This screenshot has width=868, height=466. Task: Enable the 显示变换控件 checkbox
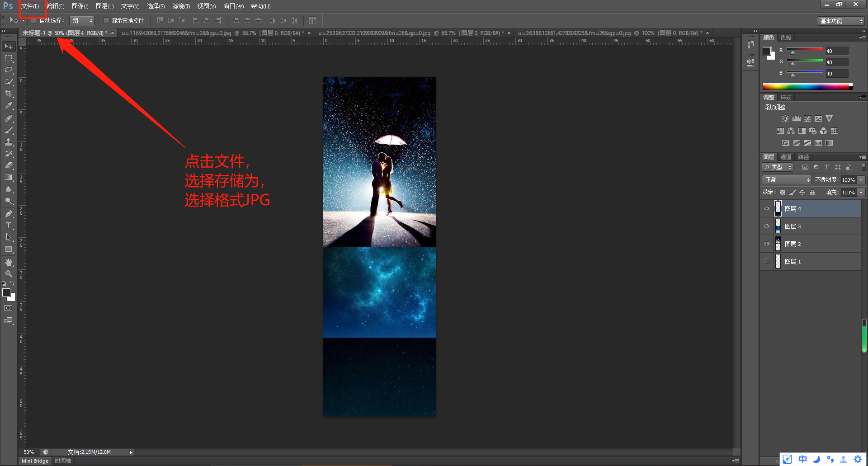(106, 20)
